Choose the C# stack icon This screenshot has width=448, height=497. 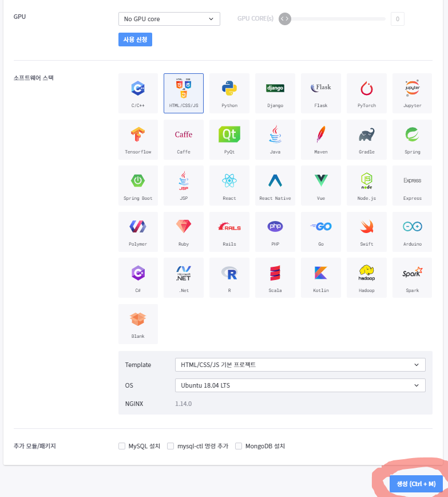click(138, 278)
